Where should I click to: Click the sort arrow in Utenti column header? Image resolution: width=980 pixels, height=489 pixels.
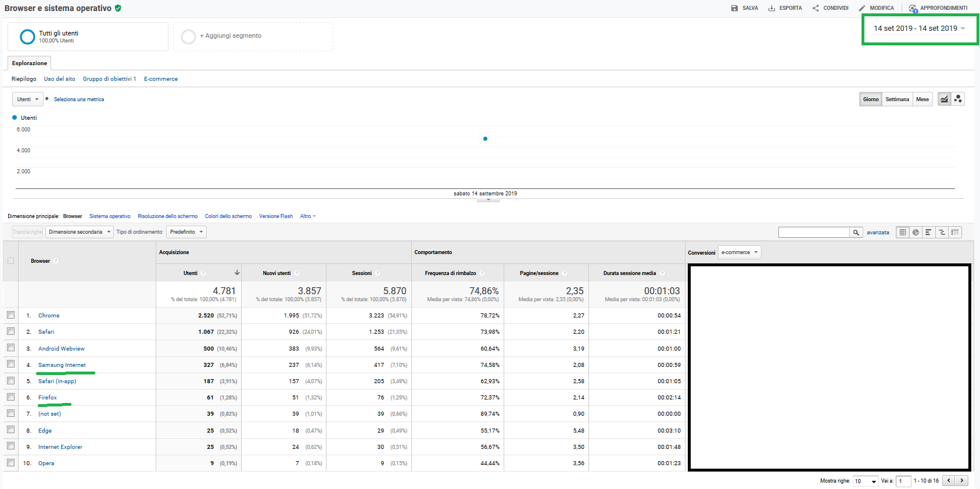pyautogui.click(x=237, y=273)
